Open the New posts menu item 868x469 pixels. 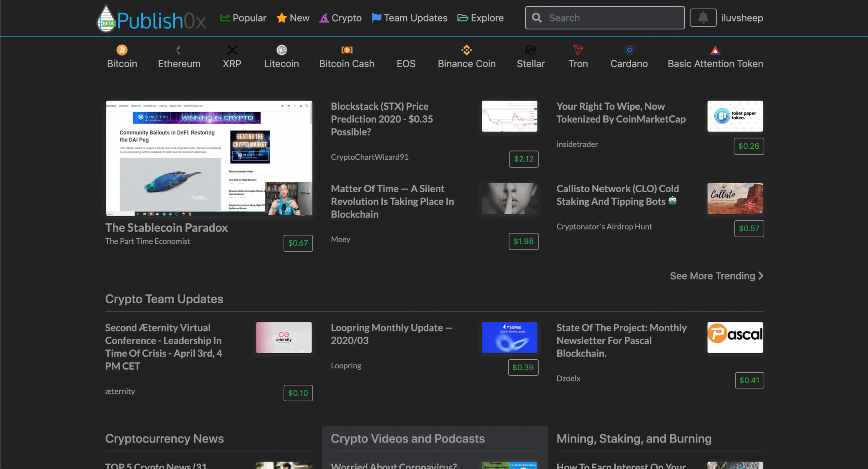pos(293,18)
